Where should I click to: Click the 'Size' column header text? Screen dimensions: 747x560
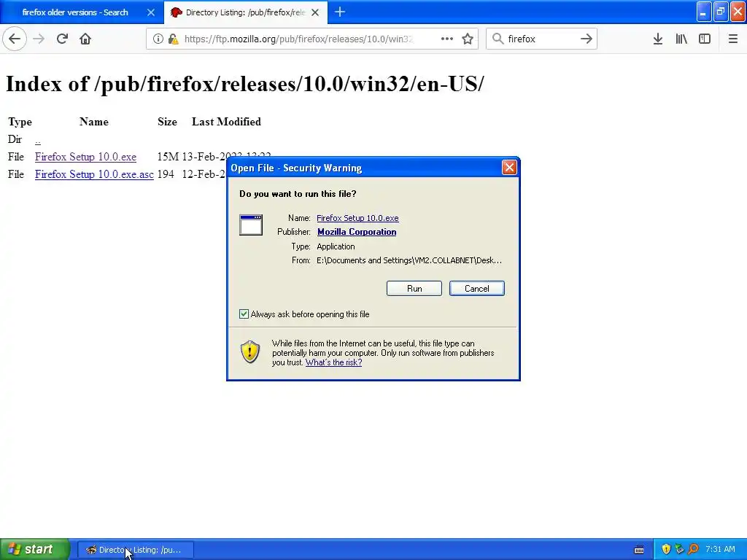(x=167, y=122)
